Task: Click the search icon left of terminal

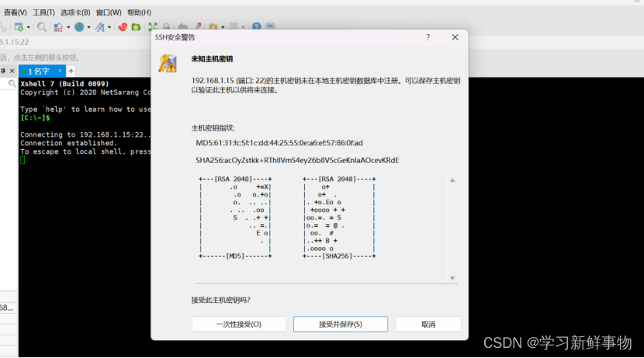Action: pyautogui.click(x=12, y=84)
